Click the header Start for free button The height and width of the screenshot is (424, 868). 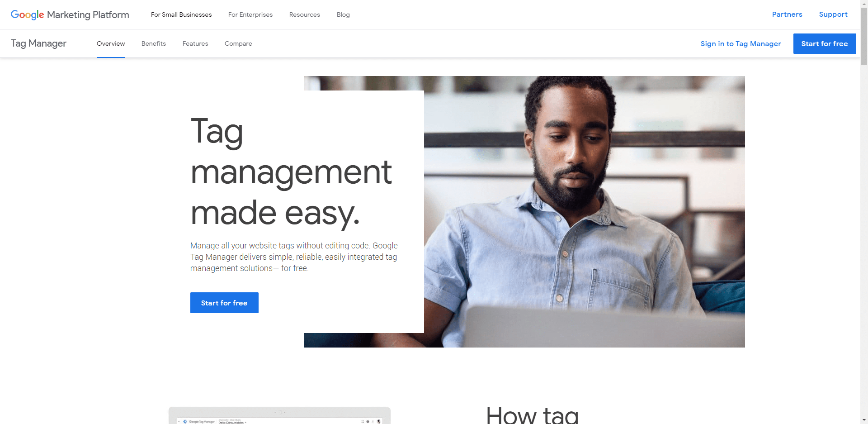tap(825, 43)
